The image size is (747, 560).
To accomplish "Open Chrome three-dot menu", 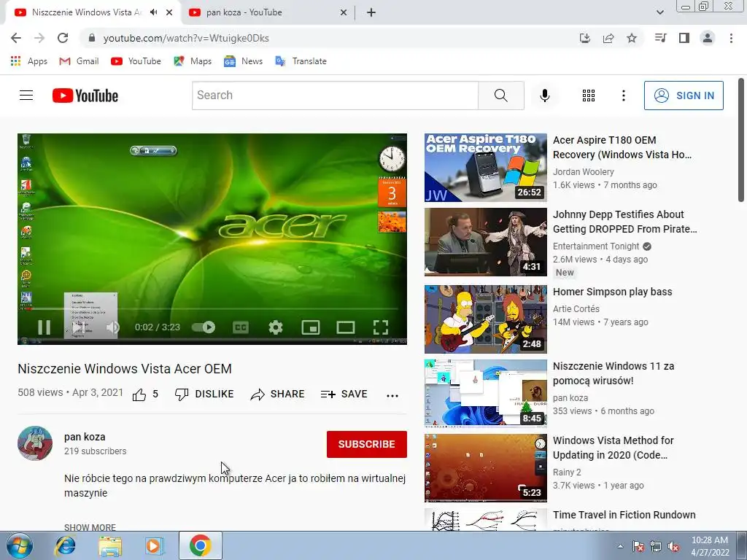I will pyautogui.click(x=731, y=38).
